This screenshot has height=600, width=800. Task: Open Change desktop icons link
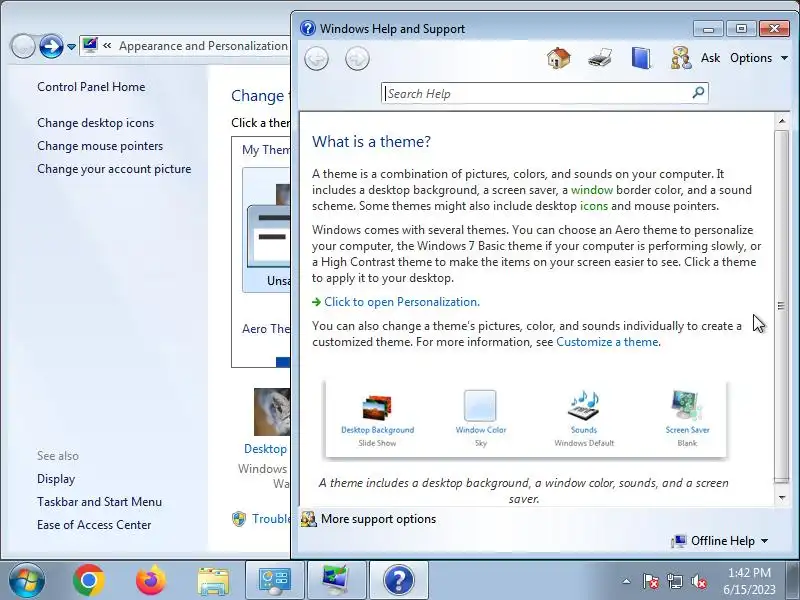[x=95, y=123]
